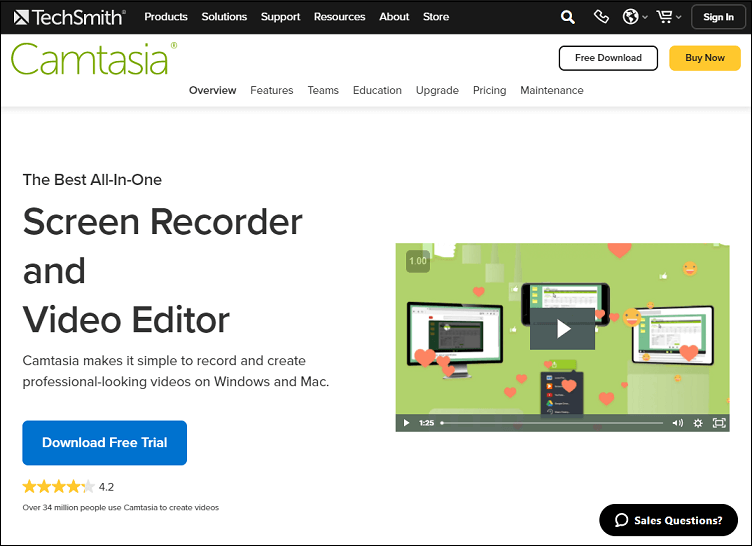Open the Resources menu
The height and width of the screenshot is (546, 752).
click(x=340, y=17)
